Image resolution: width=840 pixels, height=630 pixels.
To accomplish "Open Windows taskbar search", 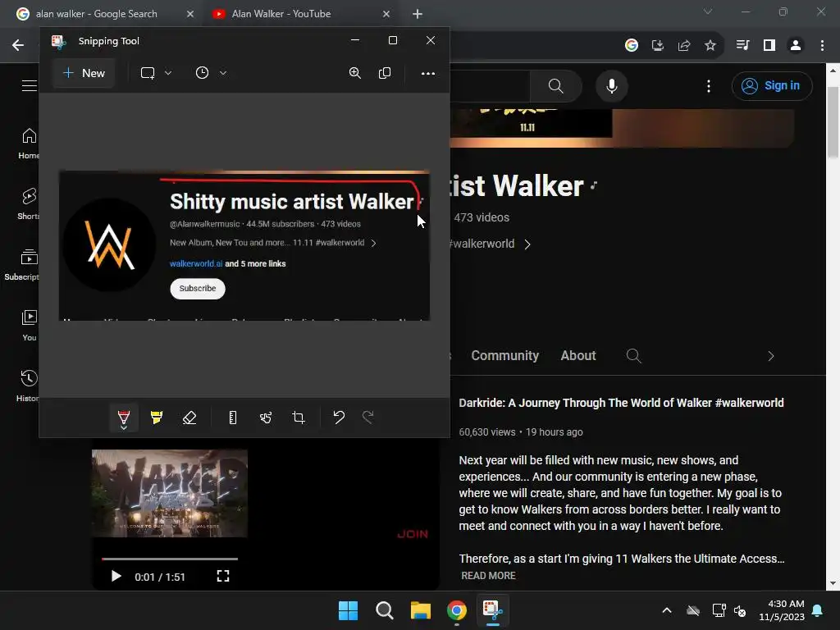I will click(x=384, y=610).
